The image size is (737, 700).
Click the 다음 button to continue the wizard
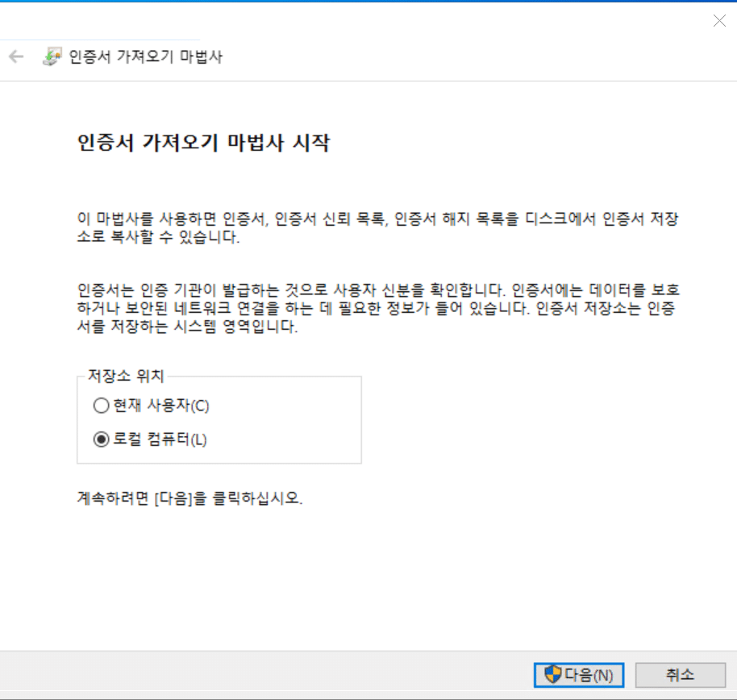(x=579, y=675)
